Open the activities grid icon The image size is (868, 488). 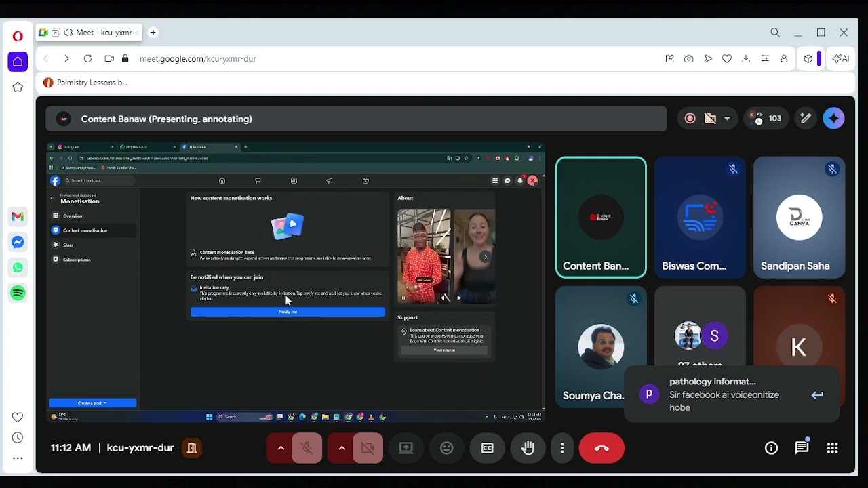click(832, 448)
